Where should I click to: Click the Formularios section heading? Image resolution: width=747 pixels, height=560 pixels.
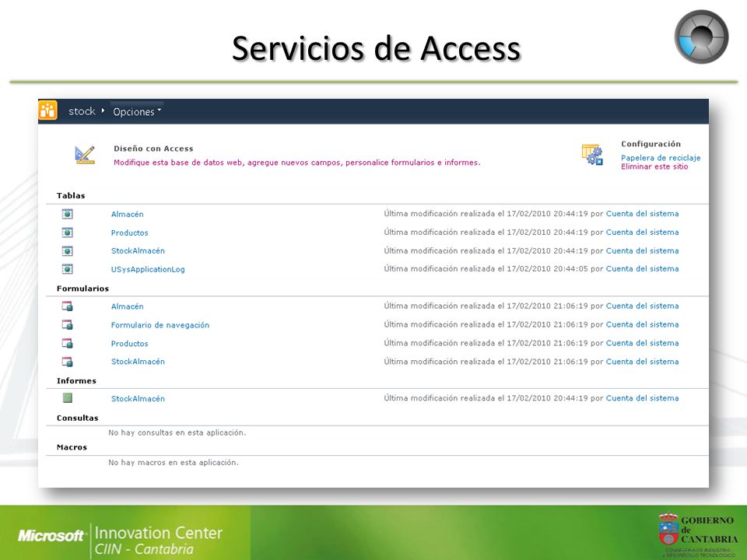pos(82,289)
